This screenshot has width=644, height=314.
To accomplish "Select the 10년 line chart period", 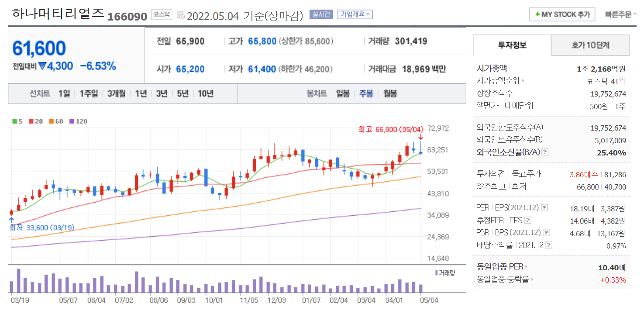I will click(206, 93).
